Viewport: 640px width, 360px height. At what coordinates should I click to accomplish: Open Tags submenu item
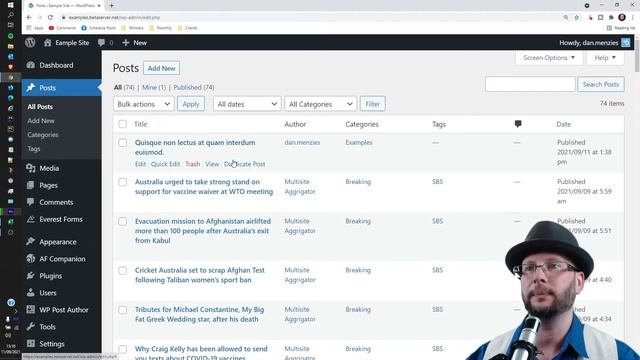(34, 149)
